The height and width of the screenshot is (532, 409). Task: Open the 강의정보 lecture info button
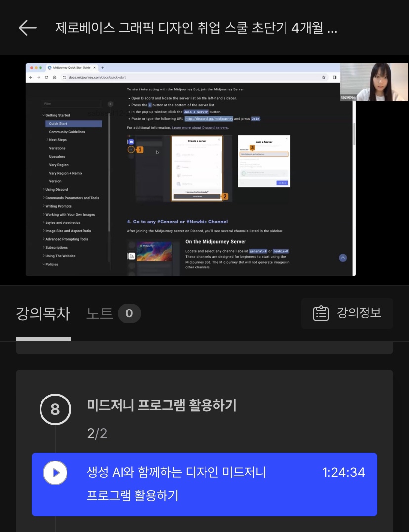tap(347, 313)
